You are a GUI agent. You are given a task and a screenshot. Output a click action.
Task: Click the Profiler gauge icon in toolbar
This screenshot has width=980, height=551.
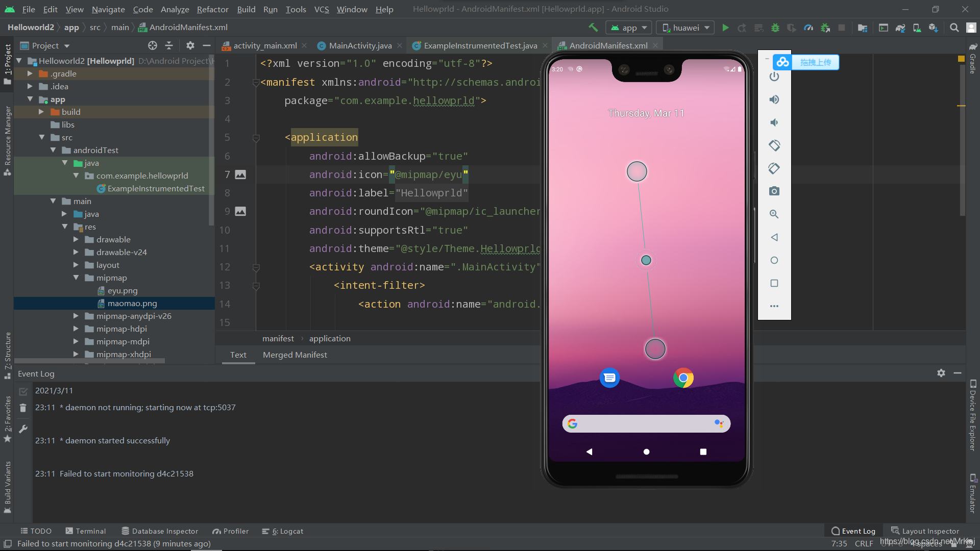(808, 28)
